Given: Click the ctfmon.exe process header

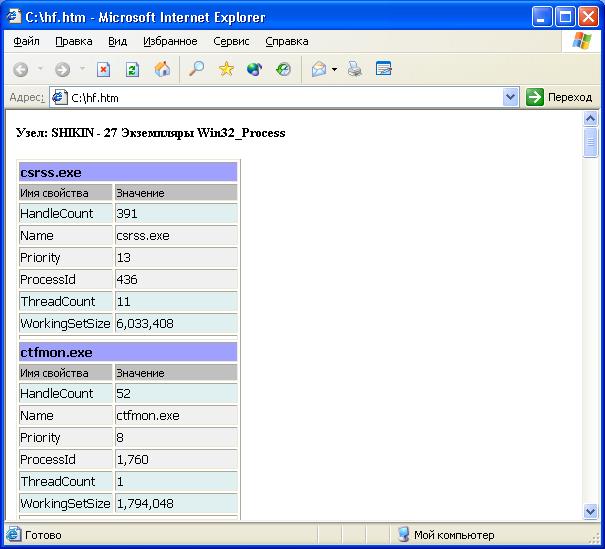Looking at the screenshot, I should pos(128,353).
